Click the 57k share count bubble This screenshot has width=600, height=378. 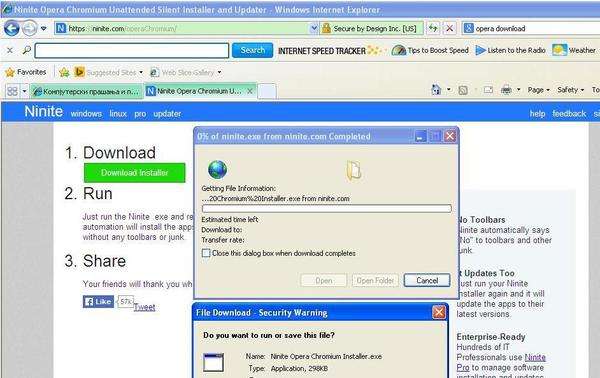click(126, 301)
